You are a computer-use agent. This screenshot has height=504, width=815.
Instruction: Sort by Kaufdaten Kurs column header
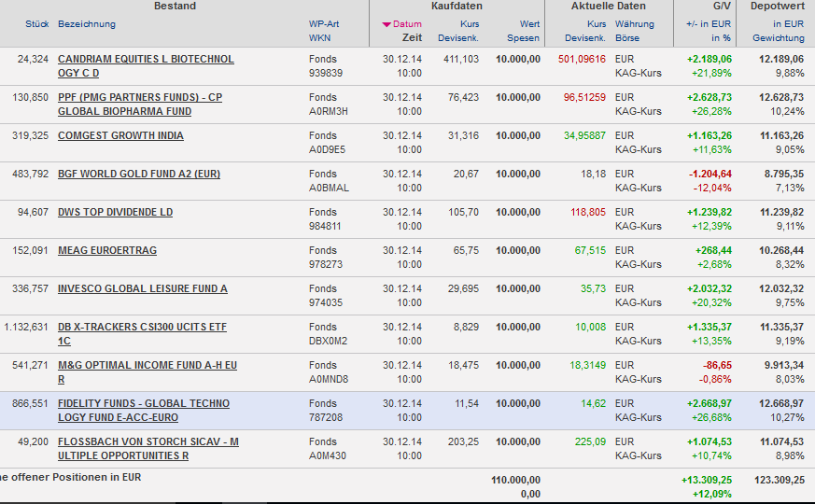tap(470, 24)
